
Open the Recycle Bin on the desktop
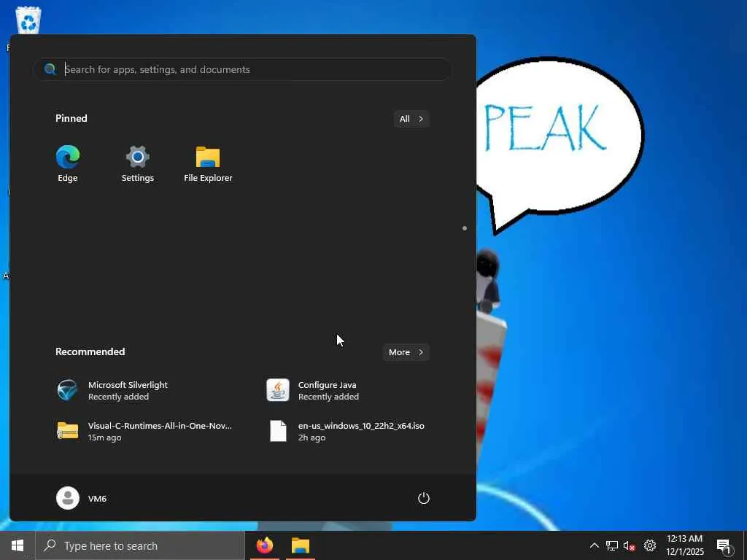click(x=28, y=20)
